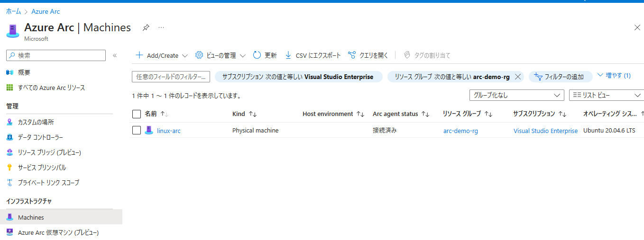
Task: Sort by Arc agent status column arrows
Action: 425,114
